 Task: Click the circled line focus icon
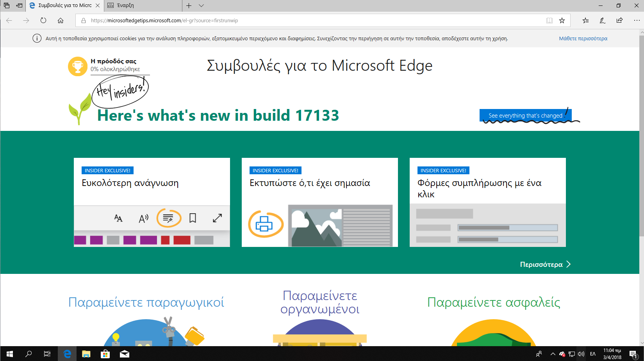click(169, 218)
